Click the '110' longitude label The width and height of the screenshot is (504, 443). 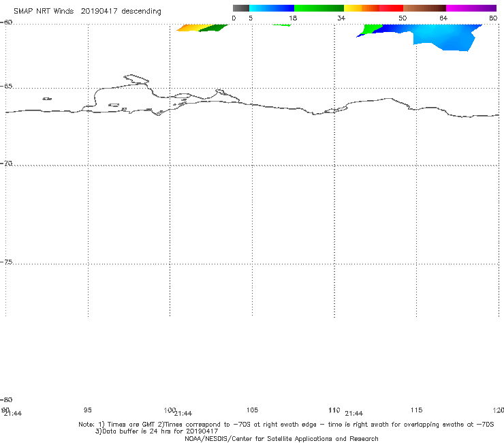[x=334, y=410]
